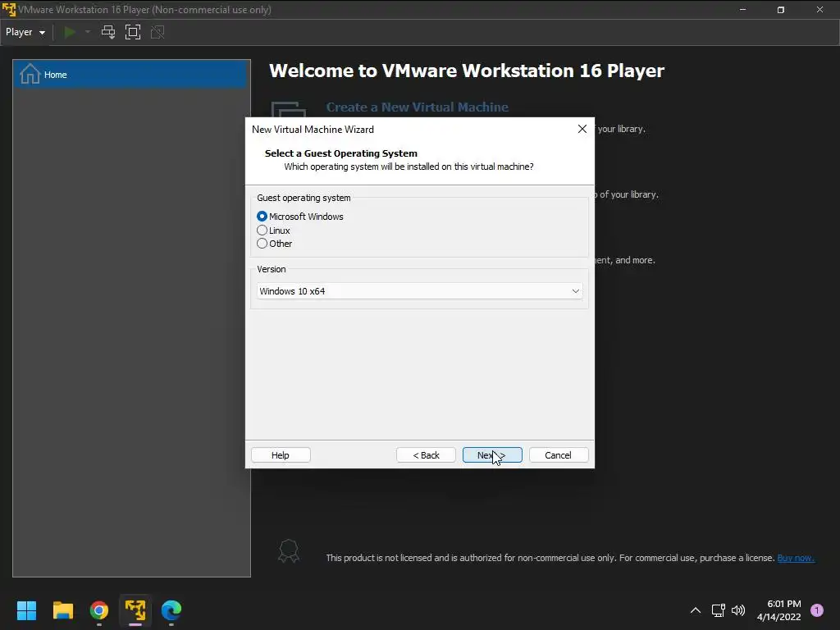Click the green Power On play icon

tap(70, 32)
